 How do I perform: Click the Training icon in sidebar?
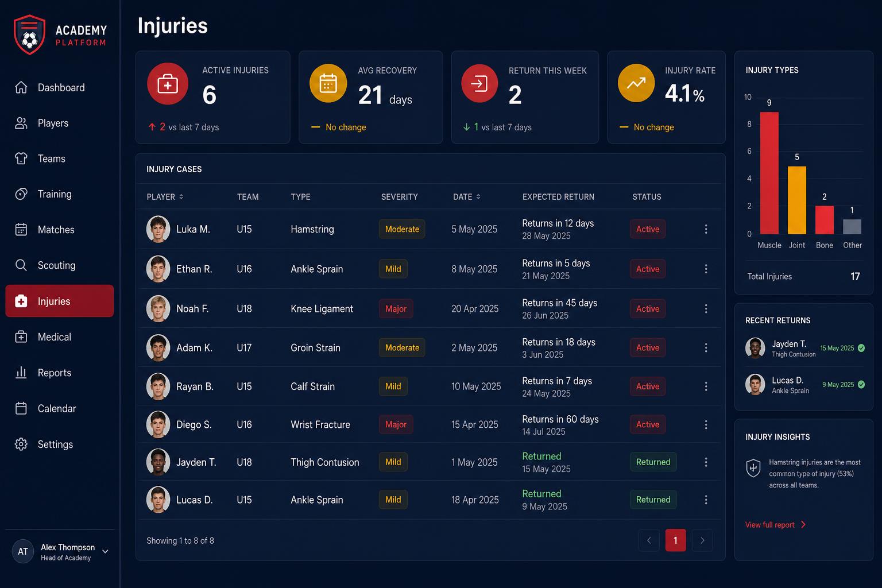(21, 194)
